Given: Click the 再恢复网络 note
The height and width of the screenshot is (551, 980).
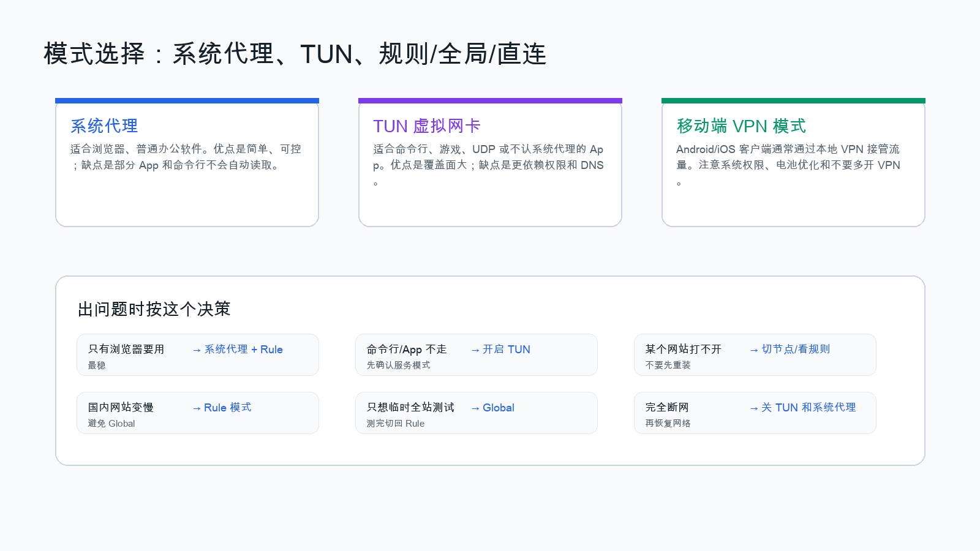Looking at the screenshot, I should click(x=668, y=423).
